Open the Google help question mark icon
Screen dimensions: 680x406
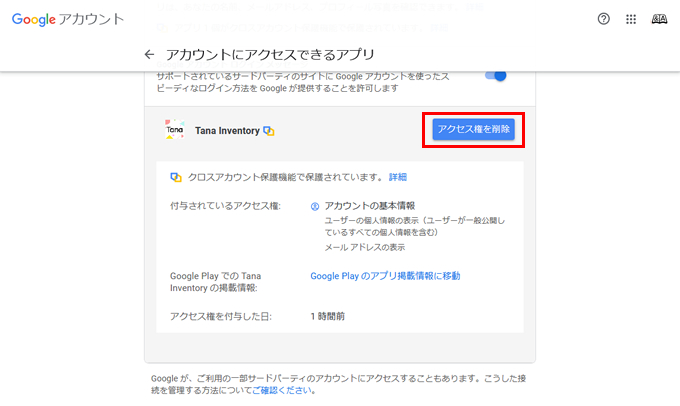pos(603,19)
